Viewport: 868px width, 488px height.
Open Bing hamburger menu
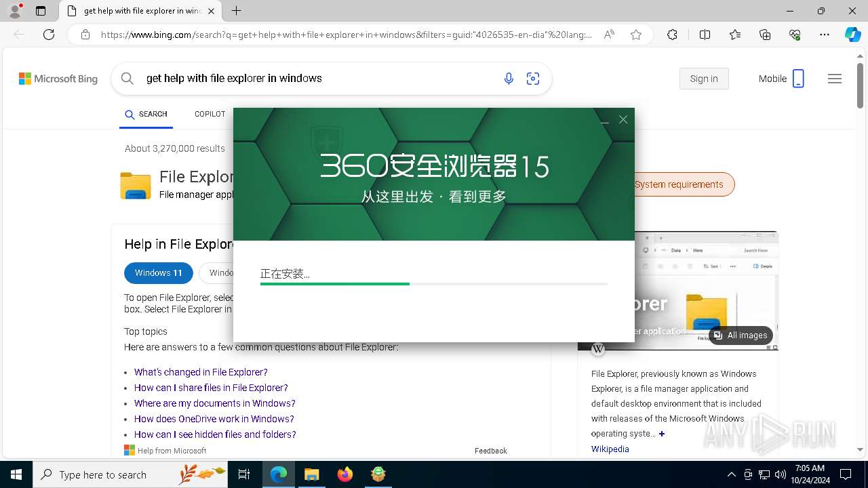pyautogui.click(x=835, y=79)
